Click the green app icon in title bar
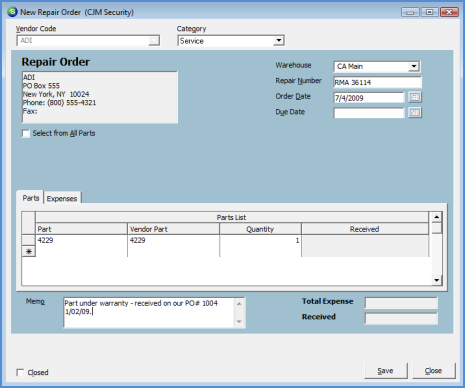Screen dimensions: 465x388 point(13,12)
